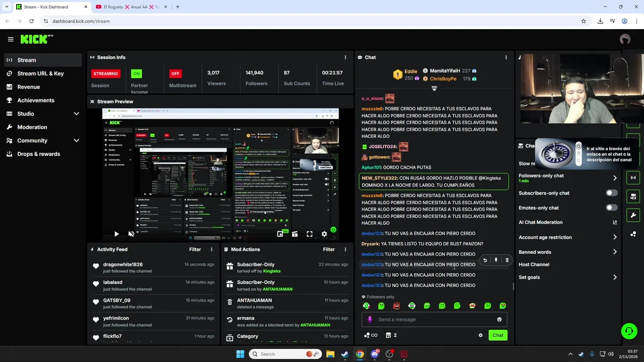Open Chrome tab search dropdown arrow
This screenshot has height=362, width=644.
7,7
